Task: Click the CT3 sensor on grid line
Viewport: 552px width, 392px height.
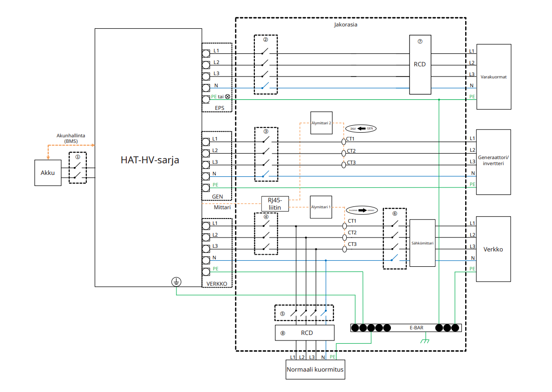Action: pos(344,249)
